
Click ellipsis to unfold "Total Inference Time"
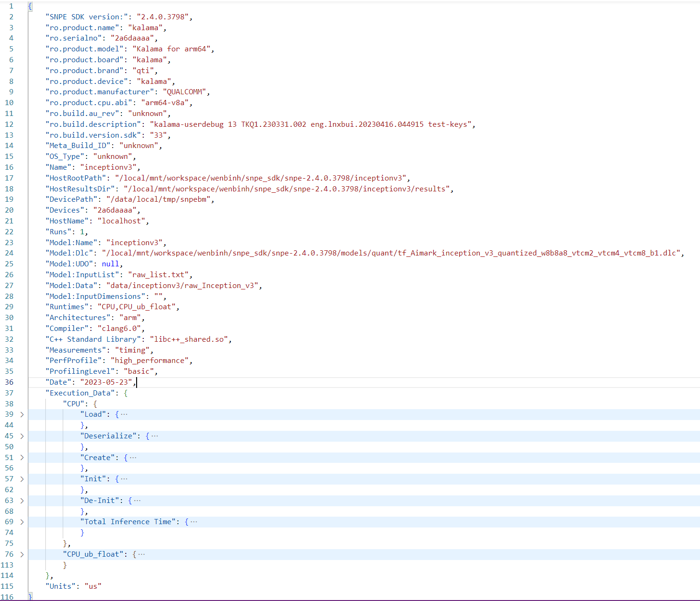point(194,521)
